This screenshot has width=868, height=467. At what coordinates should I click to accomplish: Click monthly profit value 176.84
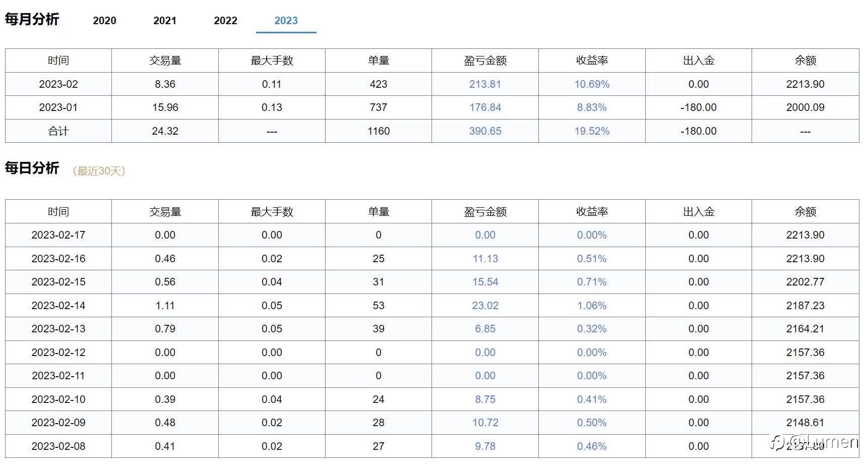(485, 107)
